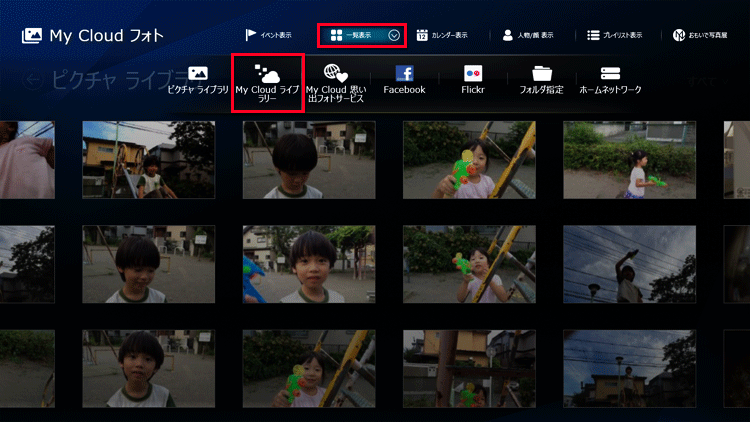The image size is (750, 422).
Task: Open おもいで写真展 view
Action: pos(700,35)
